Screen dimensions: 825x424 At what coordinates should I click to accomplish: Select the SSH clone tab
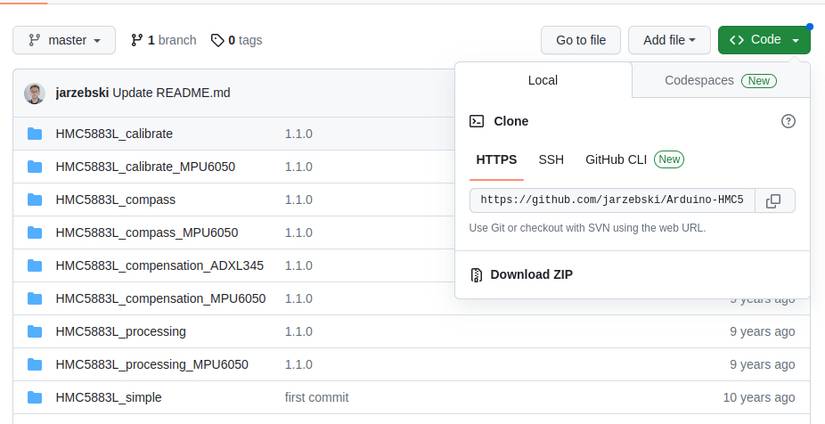[x=551, y=159]
